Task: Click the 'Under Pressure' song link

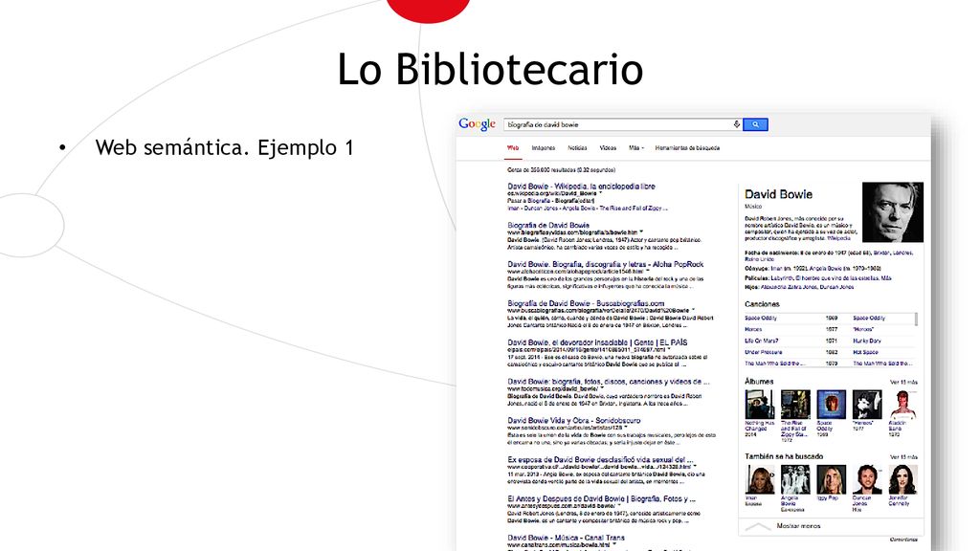Action: click(763, 352)
